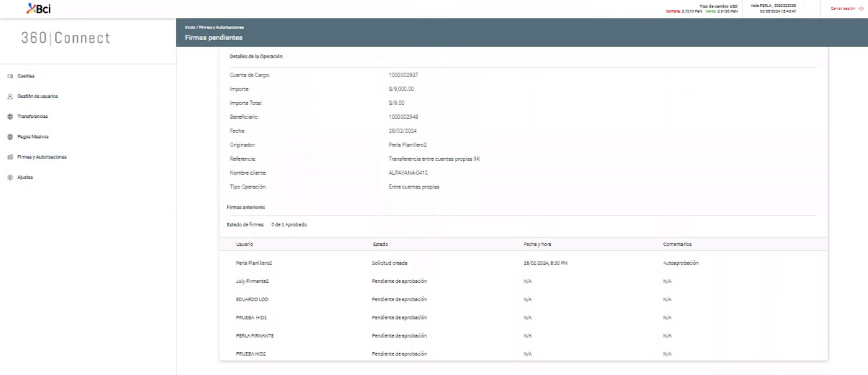Go to Pagos Masivos section
868x375 pixels.
(x=33, y=137)
